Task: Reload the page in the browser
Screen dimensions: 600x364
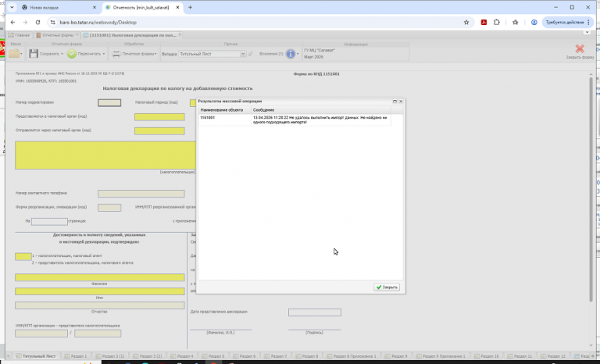Action: 37,22
